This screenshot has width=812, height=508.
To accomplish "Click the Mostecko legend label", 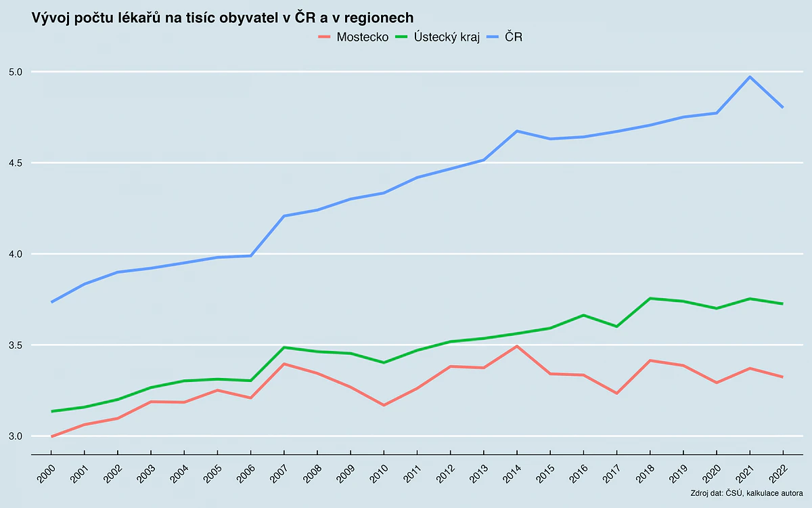I will click(x=362, y=37).
